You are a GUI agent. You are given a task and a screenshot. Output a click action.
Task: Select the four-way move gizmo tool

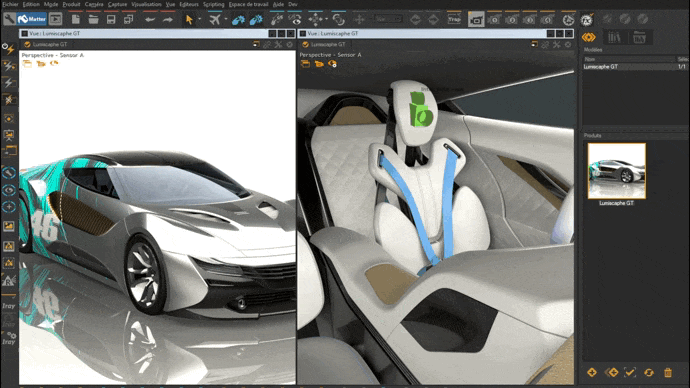point(316,19)
